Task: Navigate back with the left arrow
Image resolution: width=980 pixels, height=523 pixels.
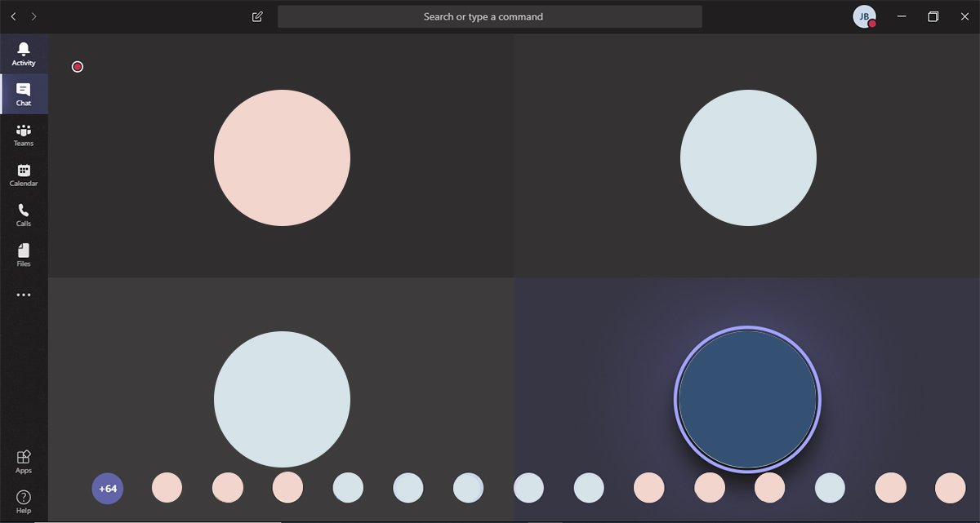Action: point(13,16)
